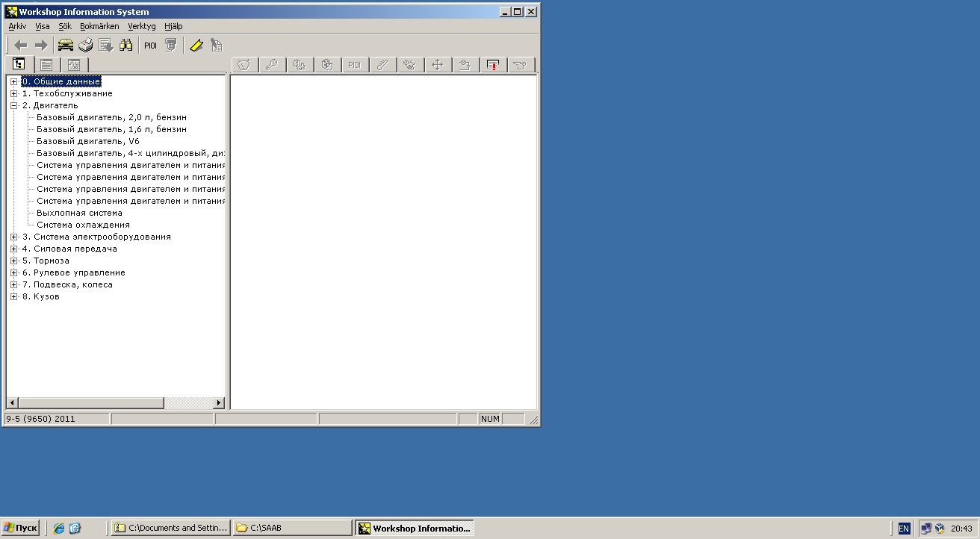The width and height of the screenshot is (980, 539).
Task: Select '8. Кузов' label in tree
Action: click(40, 296)
